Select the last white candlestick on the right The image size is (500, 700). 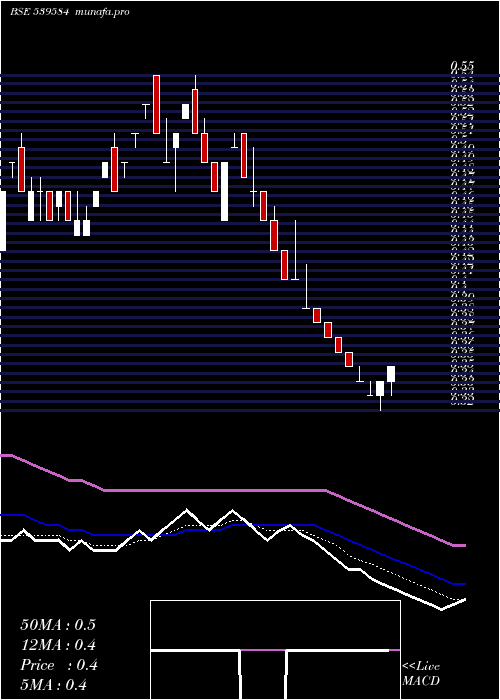391,374
